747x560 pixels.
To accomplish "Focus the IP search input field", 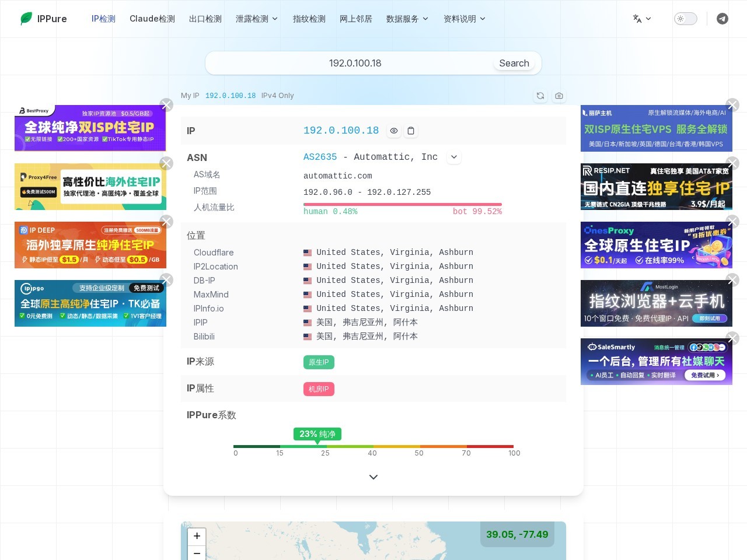I will tap(355, 63).
